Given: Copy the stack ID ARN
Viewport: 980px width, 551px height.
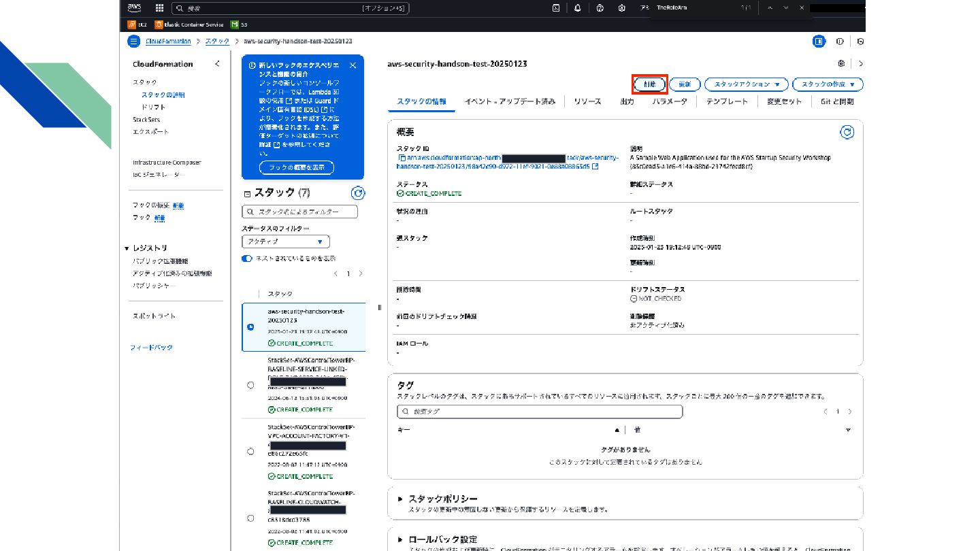Looking at the screenshot, I should coord(402,158).
